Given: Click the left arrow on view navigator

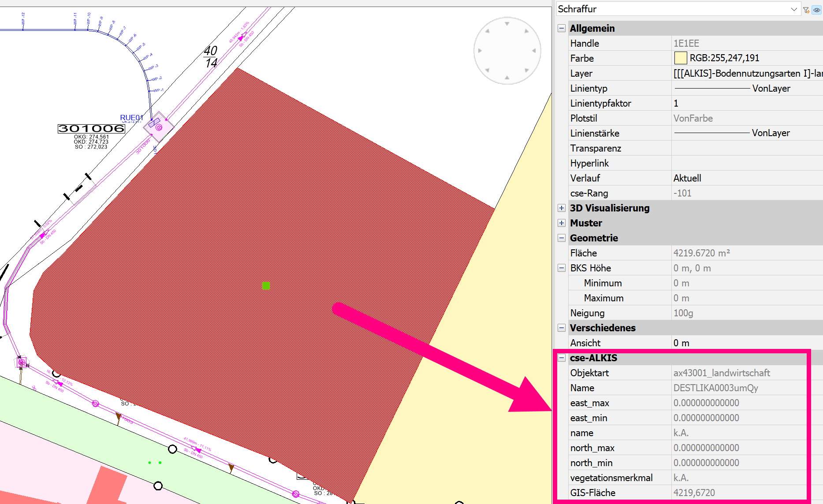Looking at the screenshot, I should point(480,51).
